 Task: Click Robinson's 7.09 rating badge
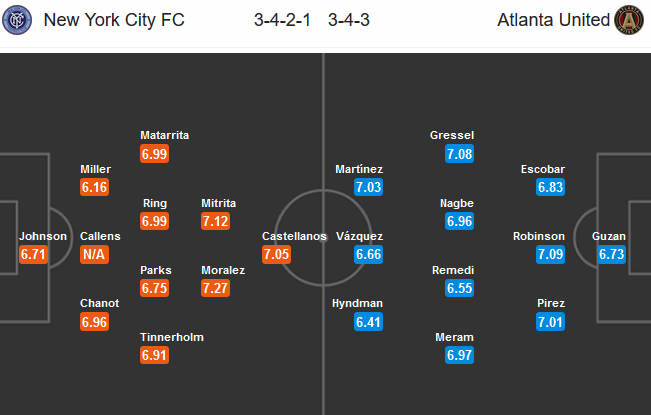coord(549,254)
